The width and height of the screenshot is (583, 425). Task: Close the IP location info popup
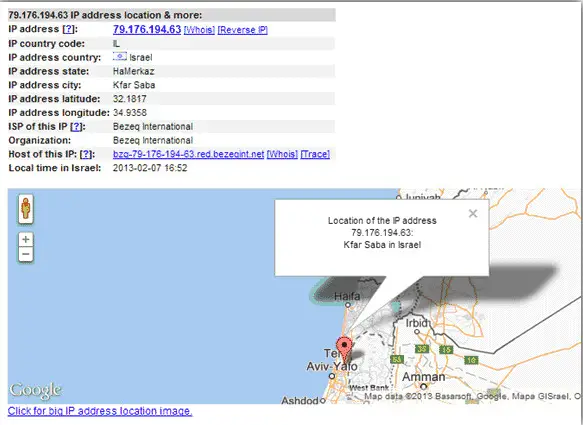473,213
